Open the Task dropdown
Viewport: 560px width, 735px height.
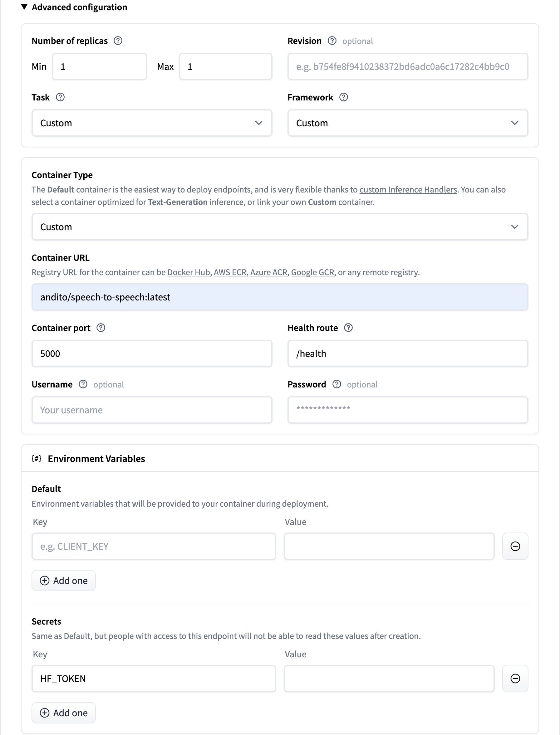(152, 123)
